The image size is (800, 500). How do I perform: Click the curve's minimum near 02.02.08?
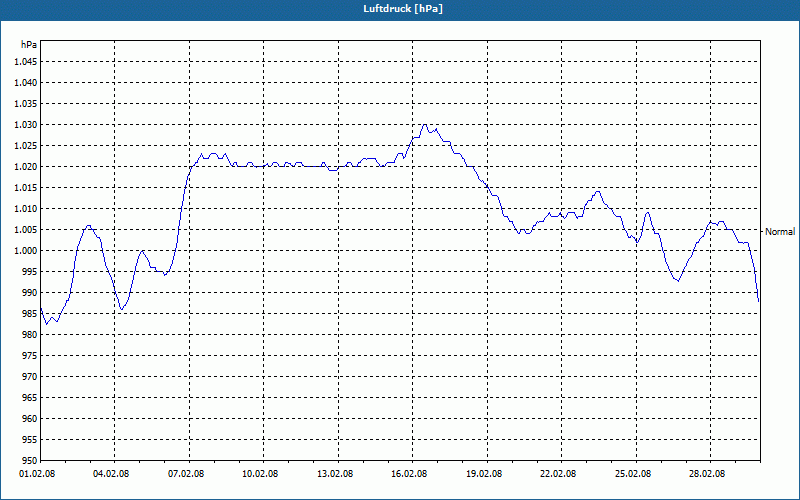pos(46,324)
